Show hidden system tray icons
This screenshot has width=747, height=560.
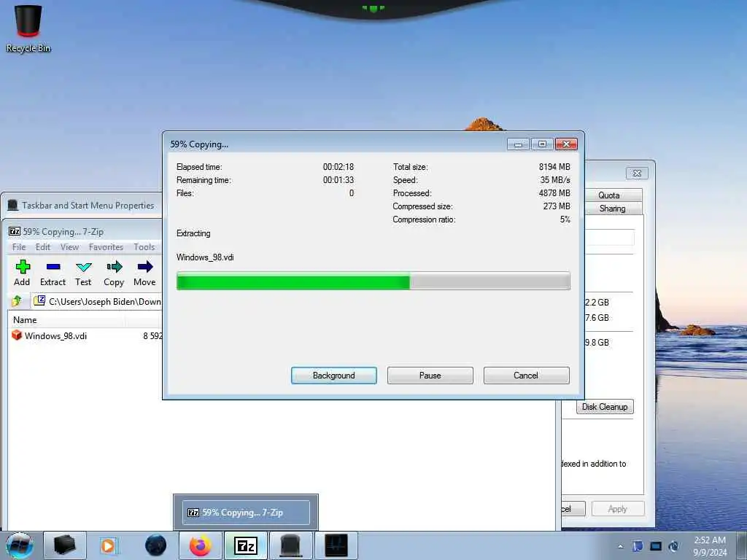(x=620, y=546)
